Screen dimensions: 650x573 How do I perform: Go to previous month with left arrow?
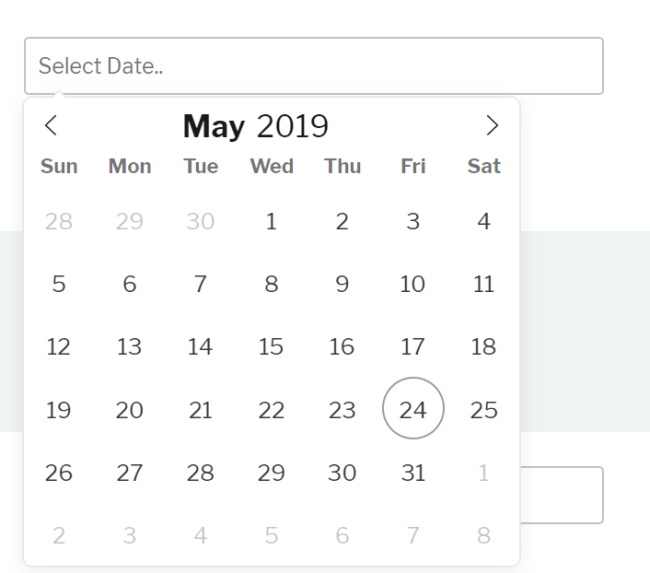[51, 126]
